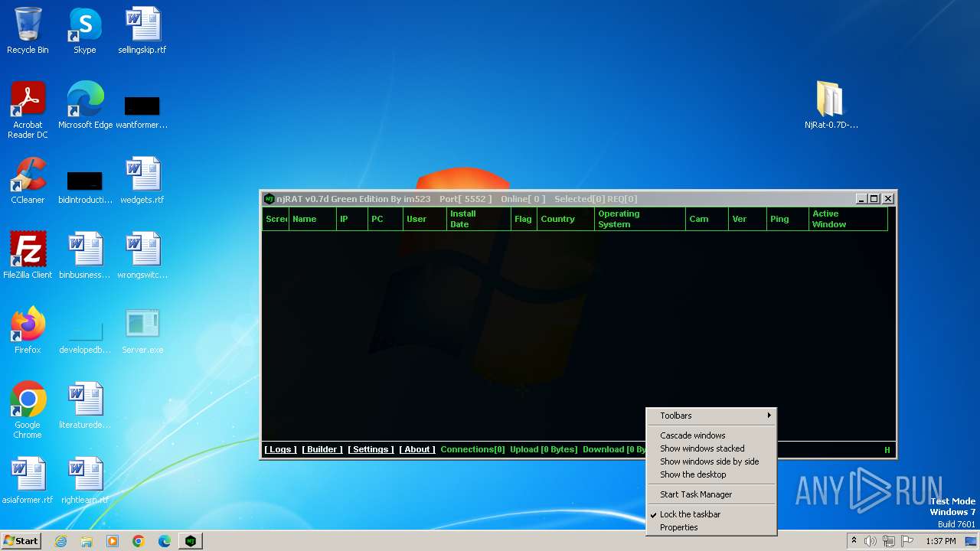Click the Country column header
980x551 pixels.
566,219
